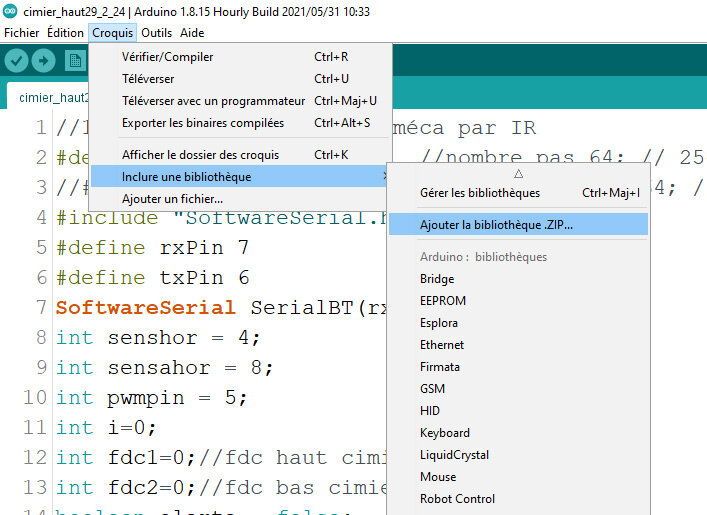Include the EEPROM library

[518, 301]
